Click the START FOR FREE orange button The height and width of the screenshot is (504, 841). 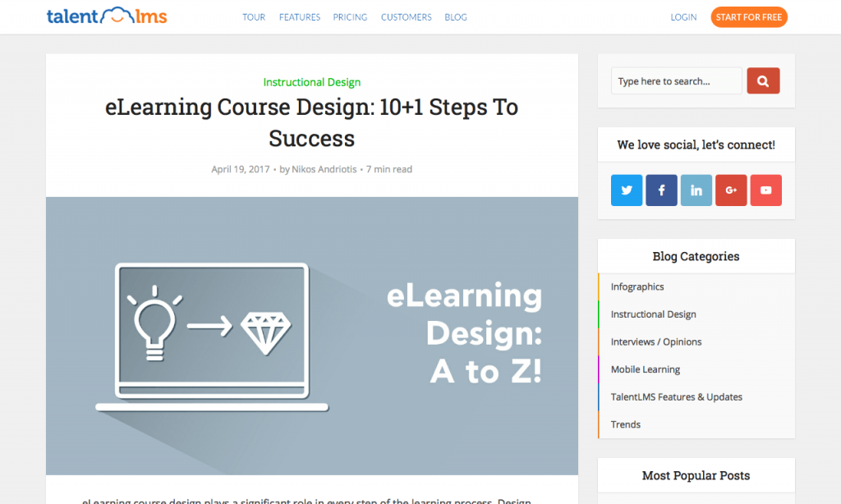click(x=748, y=16)
